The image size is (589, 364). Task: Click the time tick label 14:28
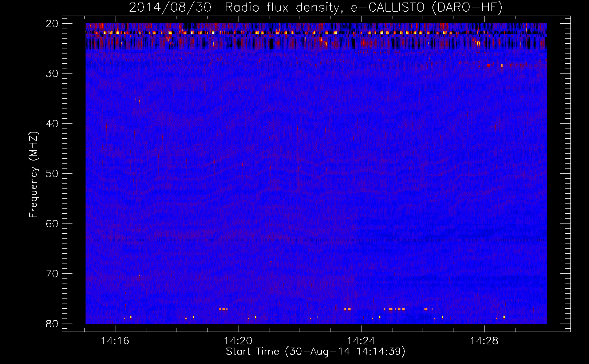point(484,341)
